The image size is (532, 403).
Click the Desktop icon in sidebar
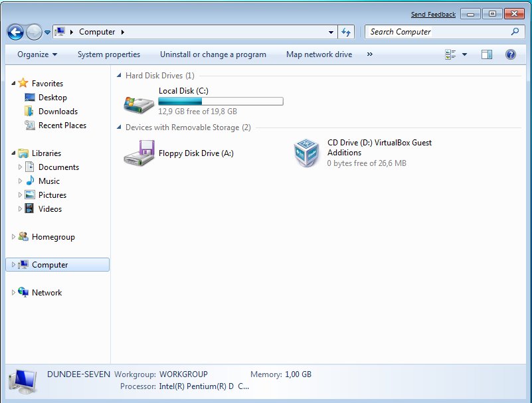[30, 98]
